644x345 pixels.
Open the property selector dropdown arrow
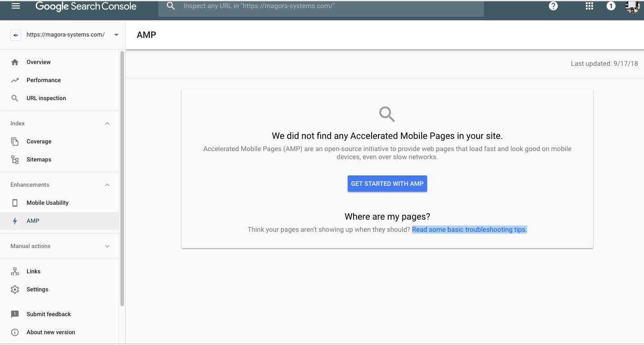pyautogui.click(x=116, y=35)
